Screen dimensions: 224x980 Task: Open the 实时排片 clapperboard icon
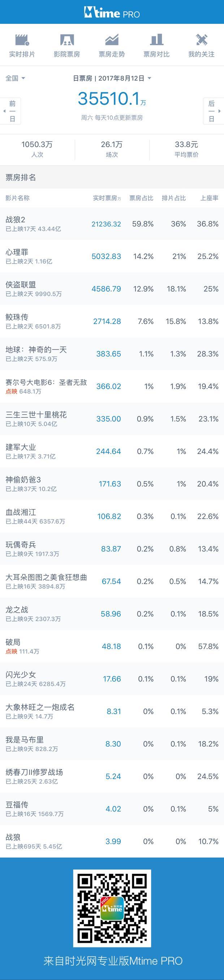[x=22, y=39]
